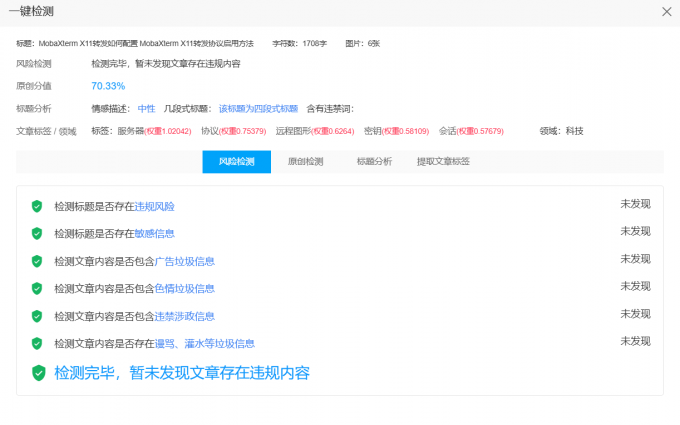Click the large shield beside the blue 检测完毕 summary
The width and height of the screenshot is (680, 425).
[39, 373]
